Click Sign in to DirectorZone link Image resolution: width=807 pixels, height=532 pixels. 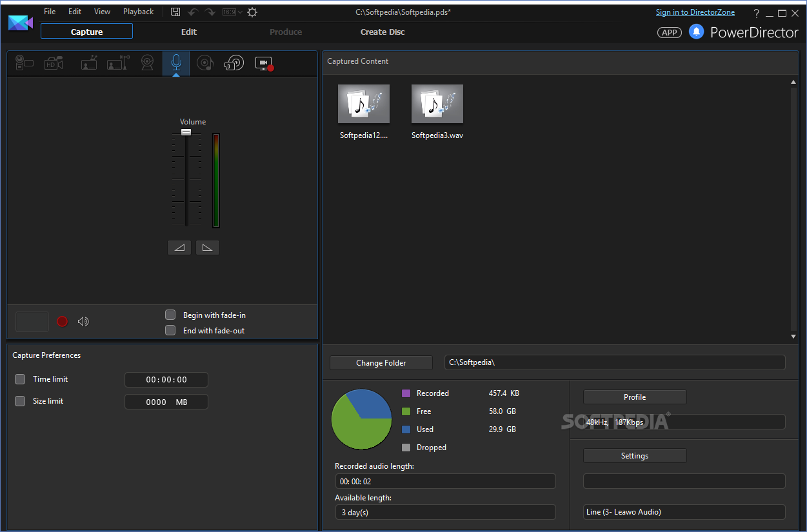695,12
